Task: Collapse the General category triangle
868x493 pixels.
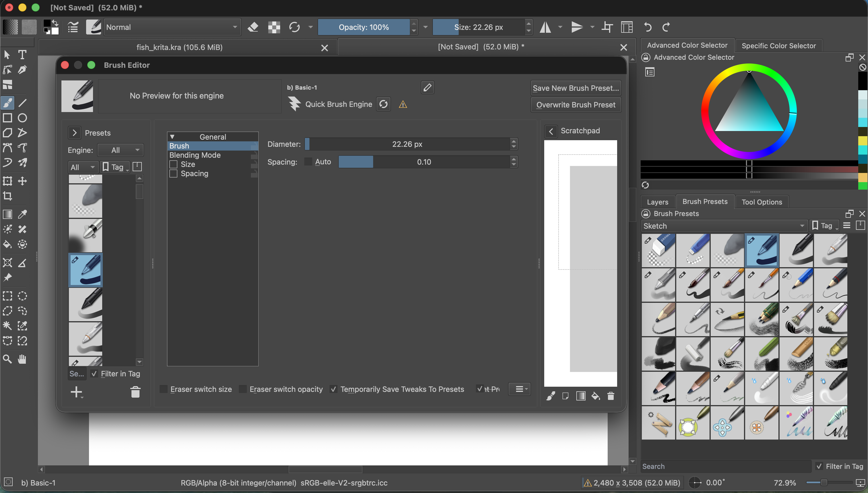Action: 172,137
